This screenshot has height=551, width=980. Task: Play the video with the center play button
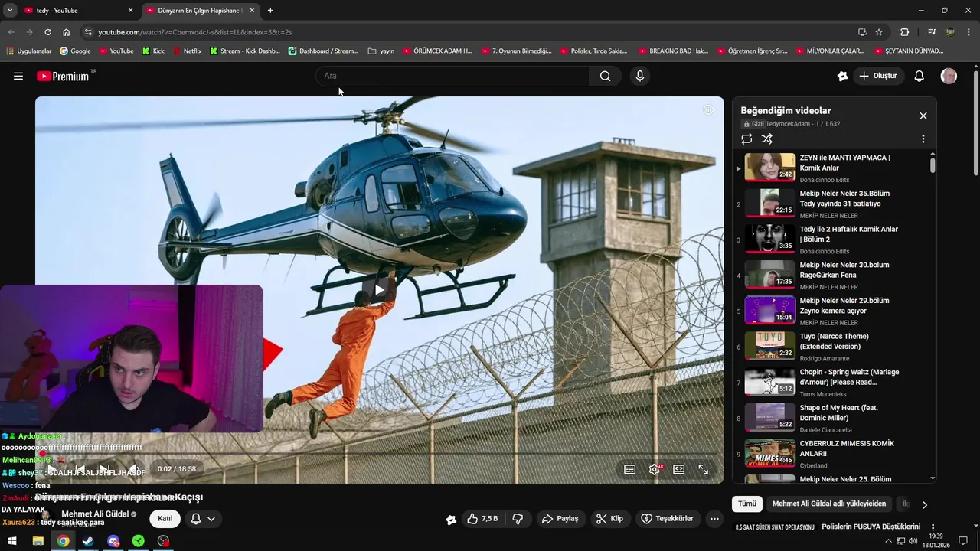[x=379, y=289]
